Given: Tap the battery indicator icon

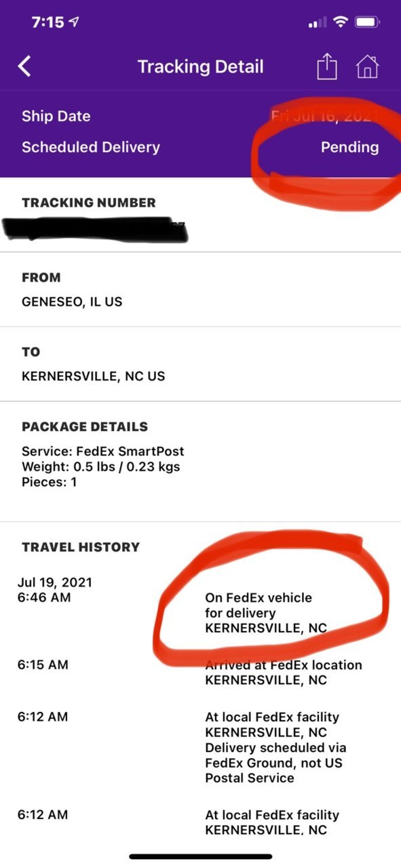Looking at the screenshot, I should click(367, 22).
